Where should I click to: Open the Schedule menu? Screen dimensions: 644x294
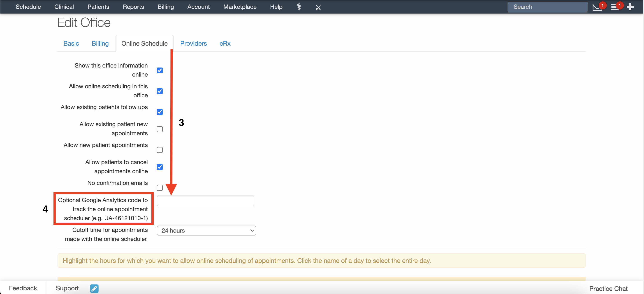[x=28, y=7]
